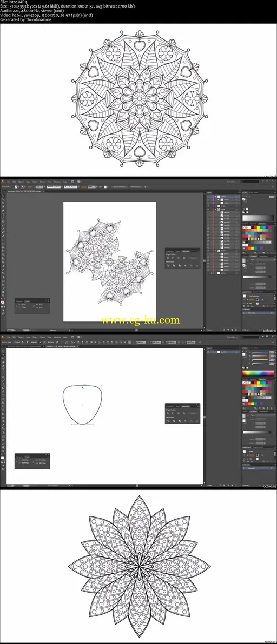The image size is (277, 644).
Task: Collapse Layer 3 disclosure triangle in mandala frame
Action: [215, 196]
